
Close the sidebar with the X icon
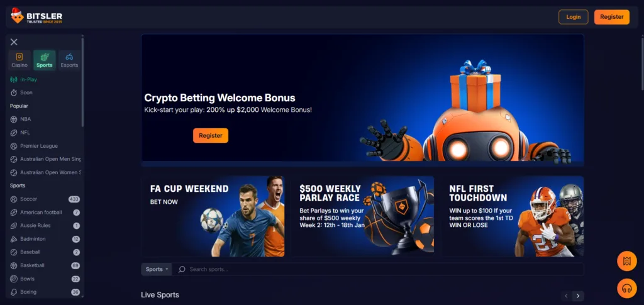pos(14,42)
